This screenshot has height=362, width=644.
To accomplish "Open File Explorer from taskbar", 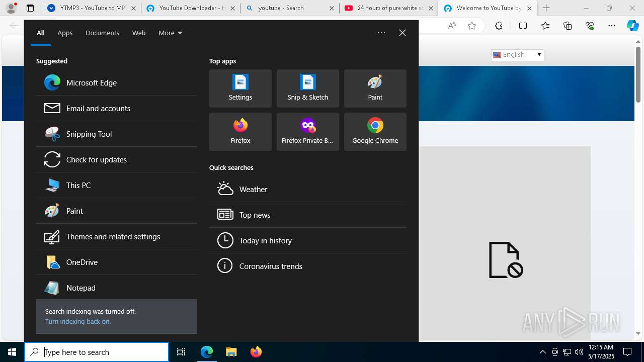I will click(x=231, y=352).
